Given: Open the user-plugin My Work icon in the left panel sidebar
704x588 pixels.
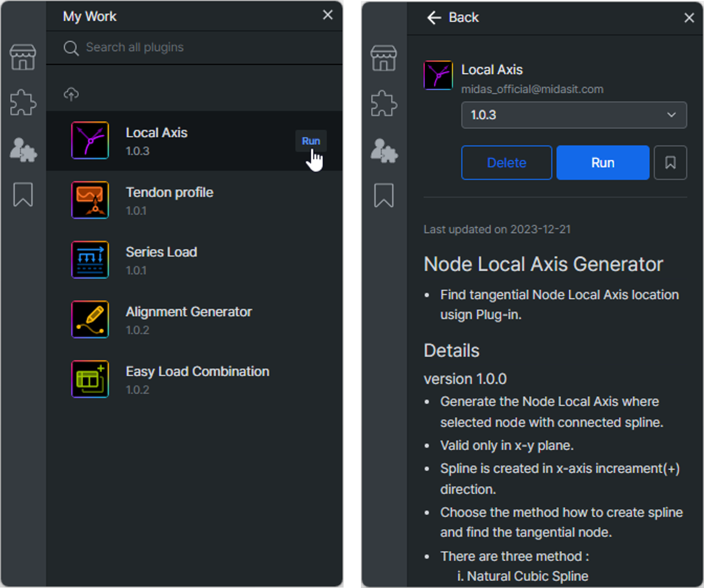Looking at the screenshot, I should pos(23,149).
